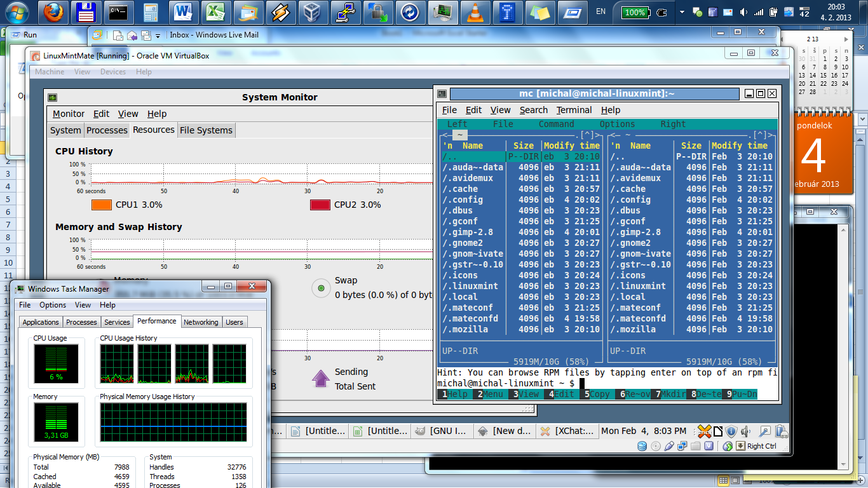868x488 pixels.
Task: Open the VirtualBox Devices menu
Action: (113, 72)
